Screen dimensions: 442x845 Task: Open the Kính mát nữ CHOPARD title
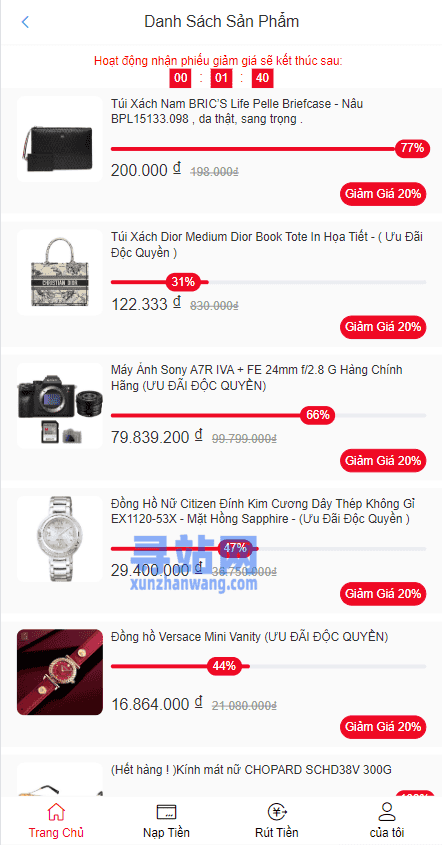[251, 770]
